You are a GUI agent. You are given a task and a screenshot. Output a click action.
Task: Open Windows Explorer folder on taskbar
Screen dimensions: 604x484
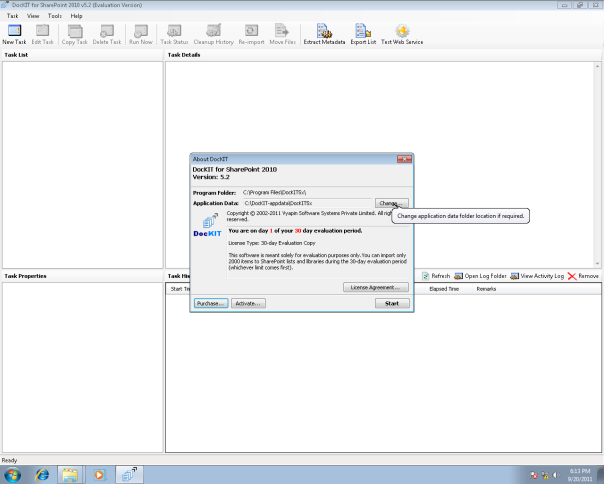[x=70, y=474]
